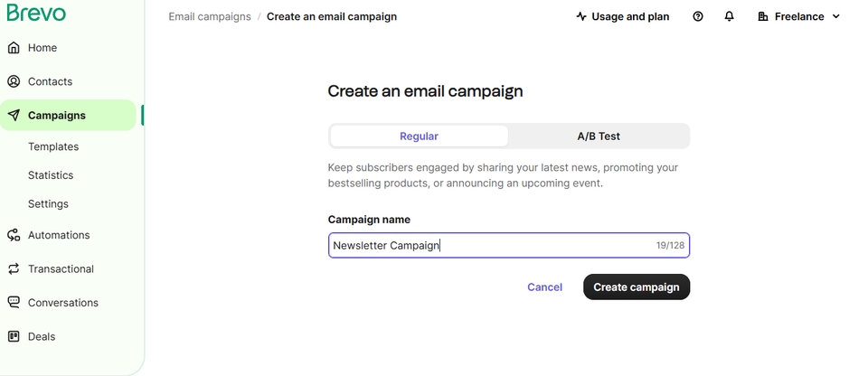This screenshot has height=376, width=868.
Task: Open the help question mark icon
Action: tap(698, 16)
